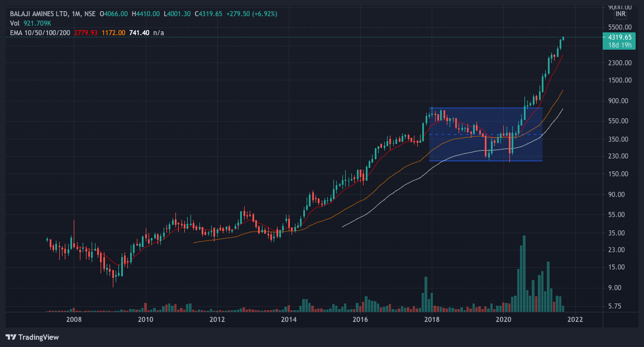Click the change value +279.50 (+6.92%)
Viewport: 644px width, 347px height.
252,12
